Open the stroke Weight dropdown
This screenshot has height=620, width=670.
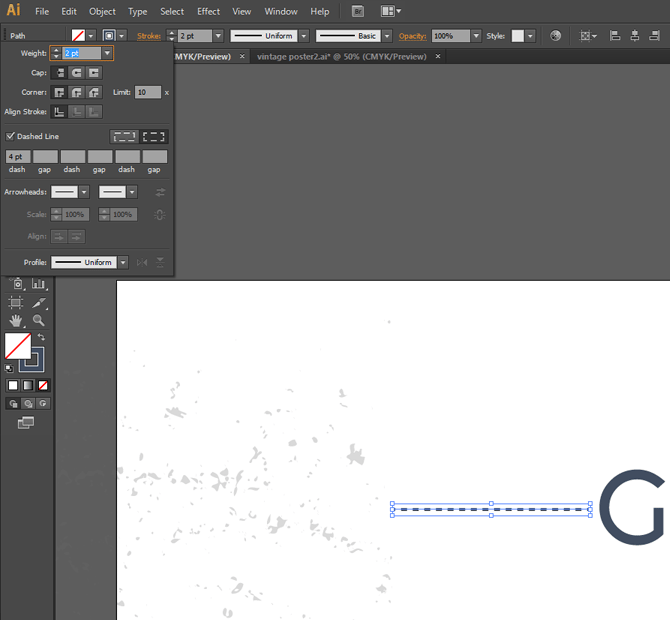click(x=106, y=53)
